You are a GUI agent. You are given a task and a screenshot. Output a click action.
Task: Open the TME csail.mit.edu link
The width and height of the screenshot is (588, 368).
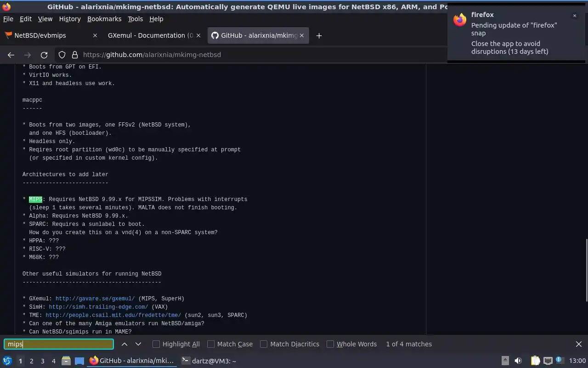pyautogui.click(x=113, y=315)
